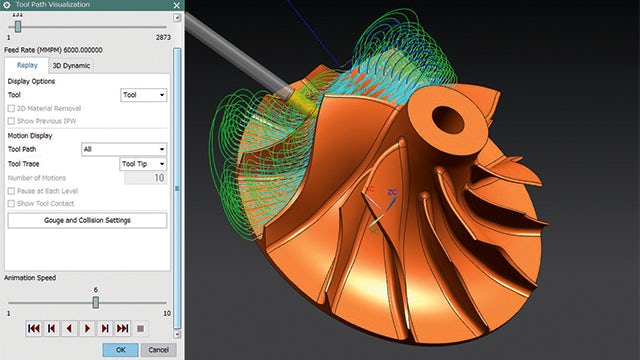Click the Number of Motions field

(x=145, y=178)
